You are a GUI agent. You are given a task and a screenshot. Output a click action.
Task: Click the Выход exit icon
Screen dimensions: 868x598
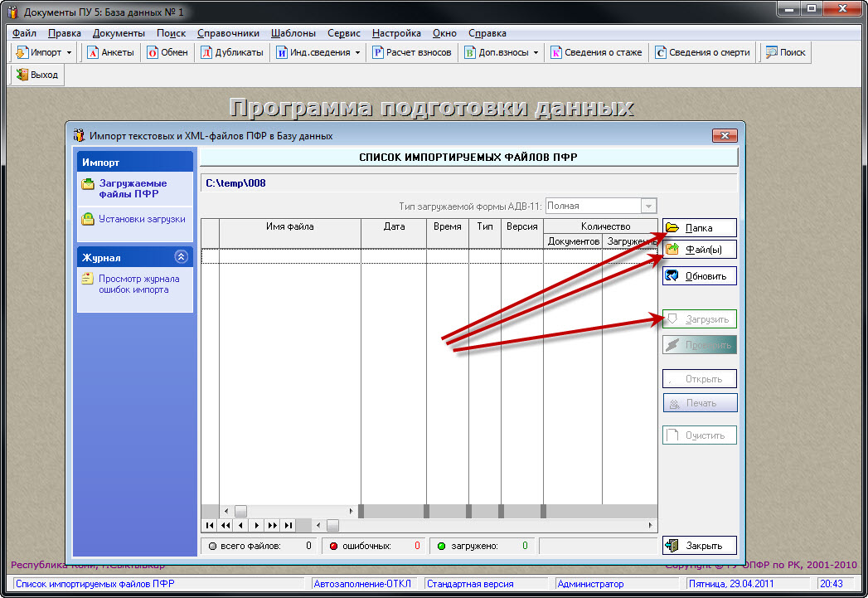pos(36,75)
